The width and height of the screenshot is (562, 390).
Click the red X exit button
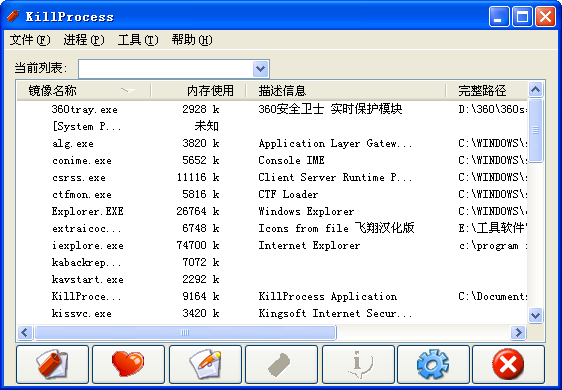[508, 364]
